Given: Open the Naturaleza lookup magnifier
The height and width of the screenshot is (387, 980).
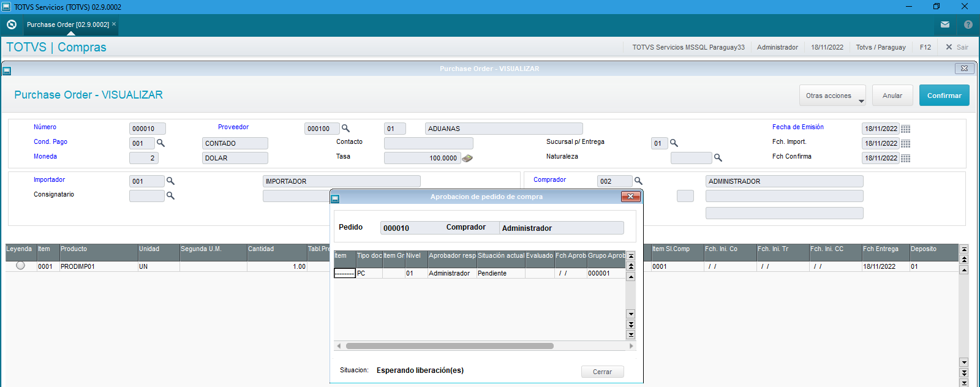Looking at the screenshot, I should pos(718,158).
